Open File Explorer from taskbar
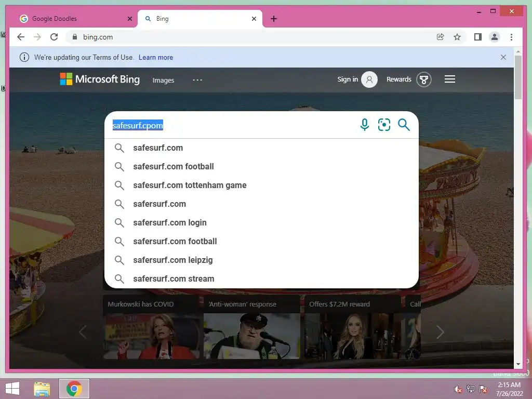 click(42, 389)
